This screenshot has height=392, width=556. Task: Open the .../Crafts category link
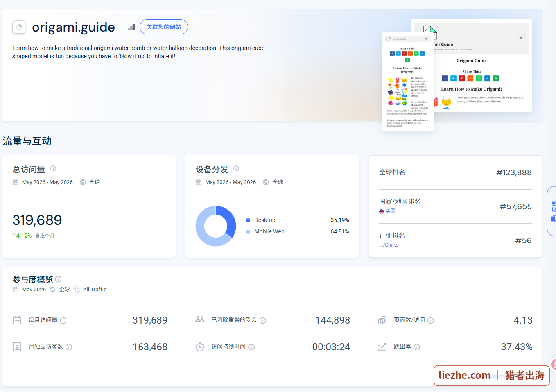coord(389,245)
